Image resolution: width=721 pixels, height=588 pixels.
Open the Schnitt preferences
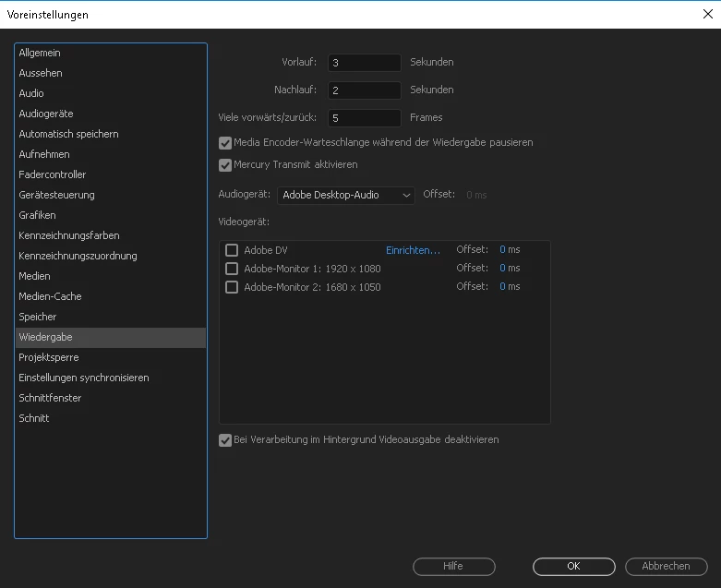tap(111, 418)
